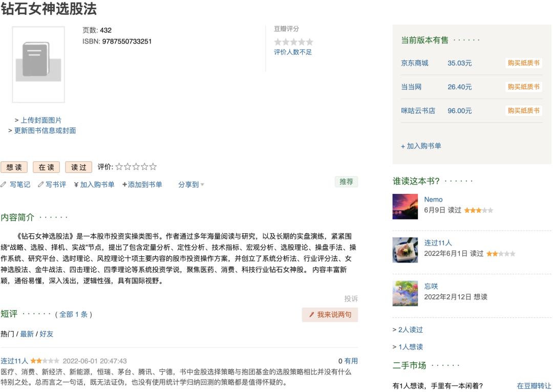Click the pencil icon for 写书评
The width and height of the screenshot is (553, 392).
41,185
